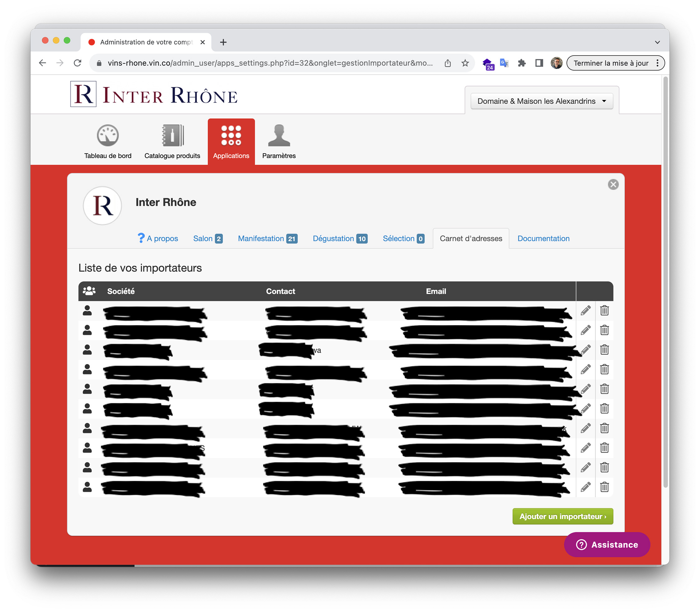Delete the first importer row with the trash icon
Image resolution: width=700 pixels, height=613 pixels.
click(x=604, y=310)
